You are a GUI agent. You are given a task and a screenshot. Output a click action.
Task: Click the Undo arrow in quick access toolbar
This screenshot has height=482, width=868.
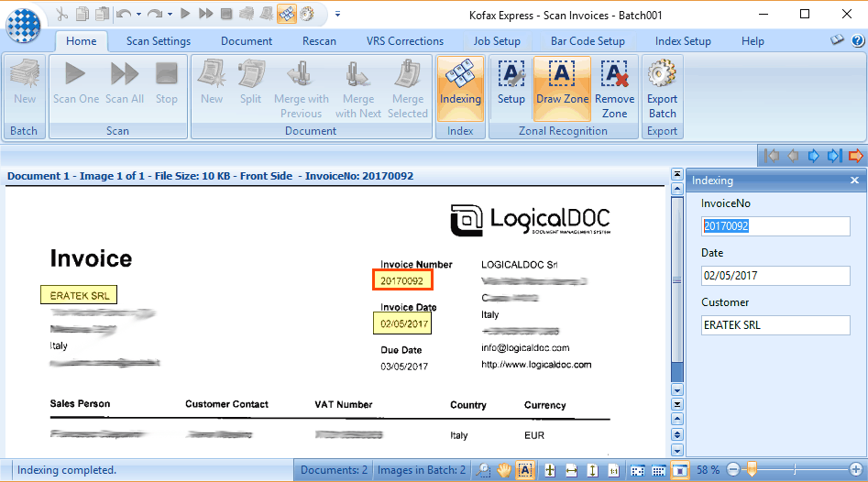(124, 14)
